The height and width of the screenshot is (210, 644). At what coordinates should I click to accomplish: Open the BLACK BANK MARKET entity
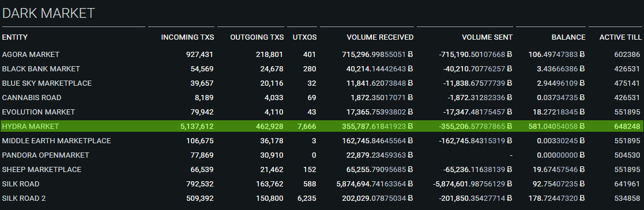(41, 69)
